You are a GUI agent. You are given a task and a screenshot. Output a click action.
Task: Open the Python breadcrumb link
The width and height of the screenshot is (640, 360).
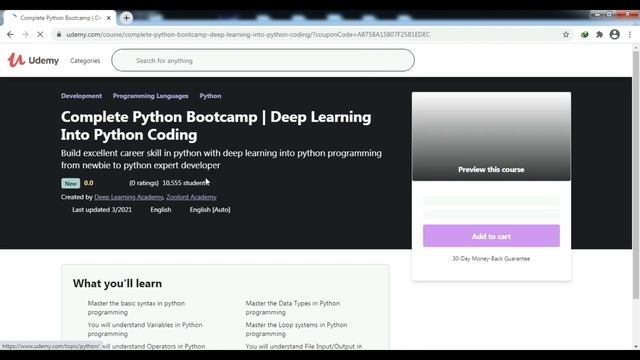coord(210,96)
